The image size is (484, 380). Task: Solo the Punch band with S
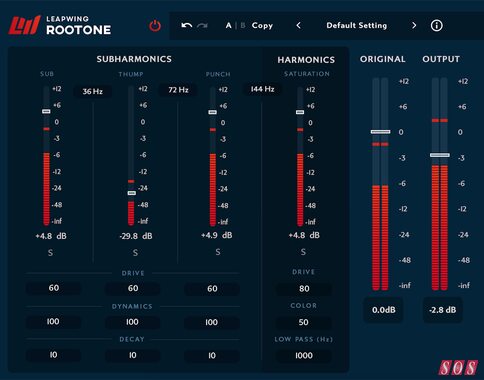click(218, 252)
